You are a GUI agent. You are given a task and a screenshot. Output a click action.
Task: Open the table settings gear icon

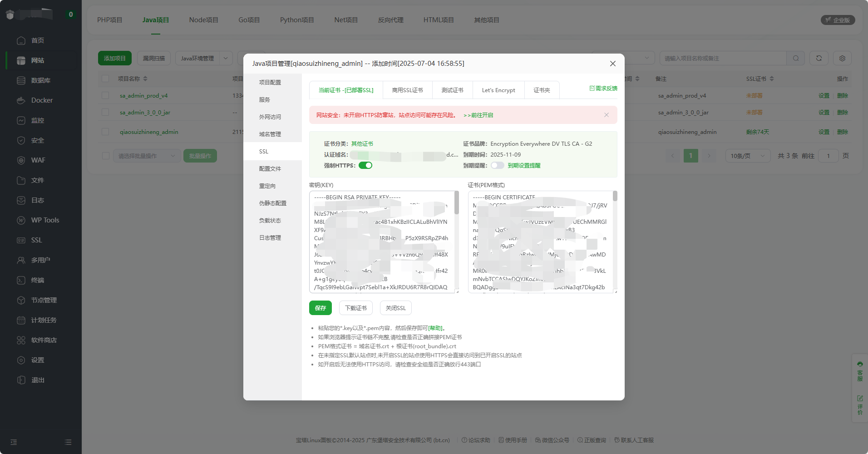click(842, 58)
